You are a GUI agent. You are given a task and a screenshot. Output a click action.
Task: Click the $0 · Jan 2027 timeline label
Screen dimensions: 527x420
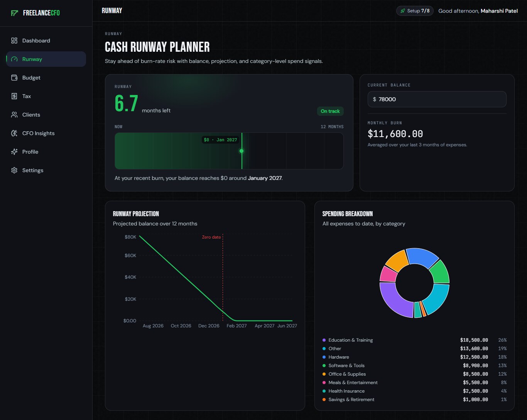point(220,140)
